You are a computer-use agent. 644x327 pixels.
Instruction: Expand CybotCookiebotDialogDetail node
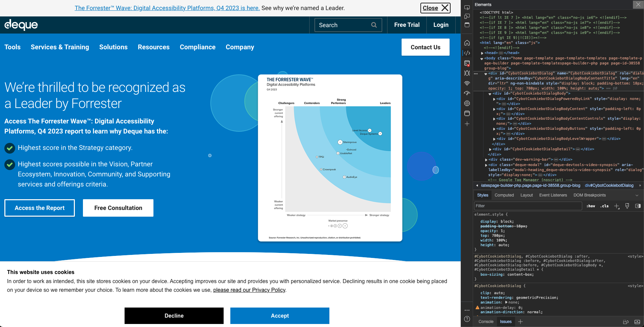pyautogui.click(x=490, y=149)
